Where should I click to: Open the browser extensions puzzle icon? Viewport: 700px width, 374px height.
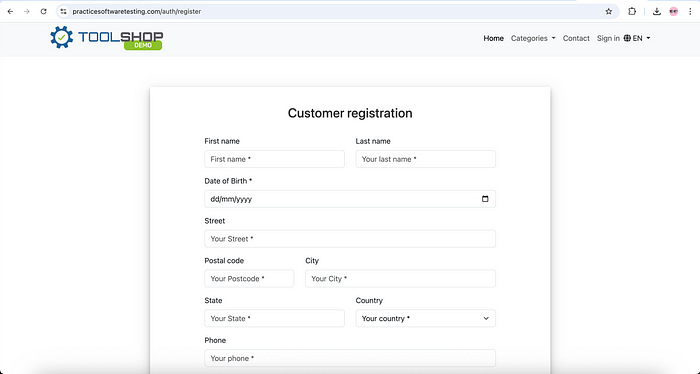[632, 12]
